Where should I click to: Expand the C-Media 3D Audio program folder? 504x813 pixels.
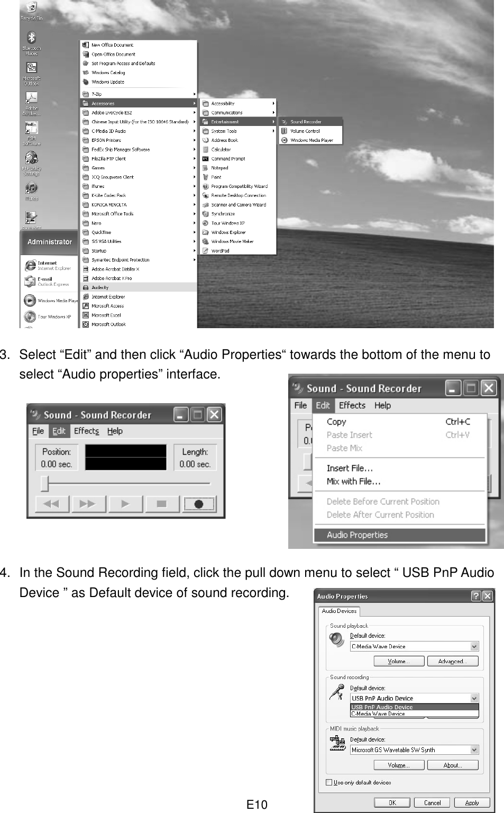pyautogui.click(x=139, y=131)
